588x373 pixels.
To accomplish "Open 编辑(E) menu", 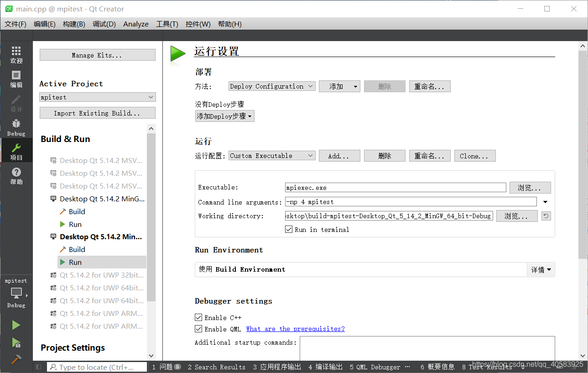I will coord(45,24).
